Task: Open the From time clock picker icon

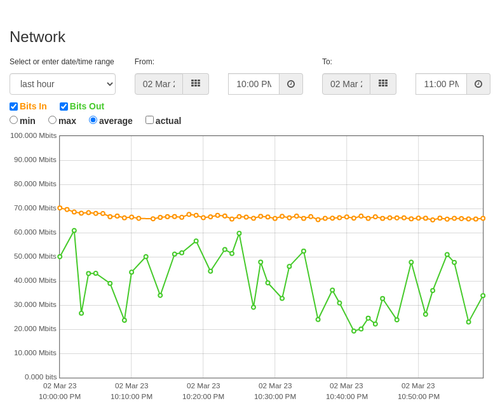Action: tap(291, 84)
